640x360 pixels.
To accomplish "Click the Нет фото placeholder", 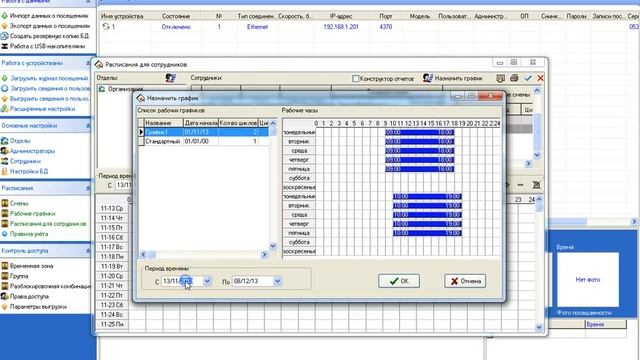I will pyautogui.click(x=588, y=280).
